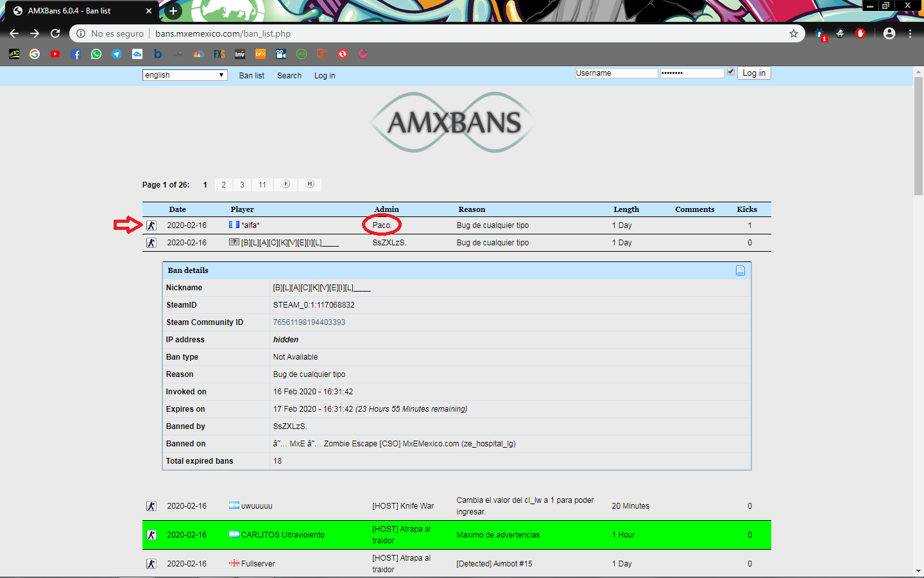Select the *alfa* player row

tap(457, 225)
